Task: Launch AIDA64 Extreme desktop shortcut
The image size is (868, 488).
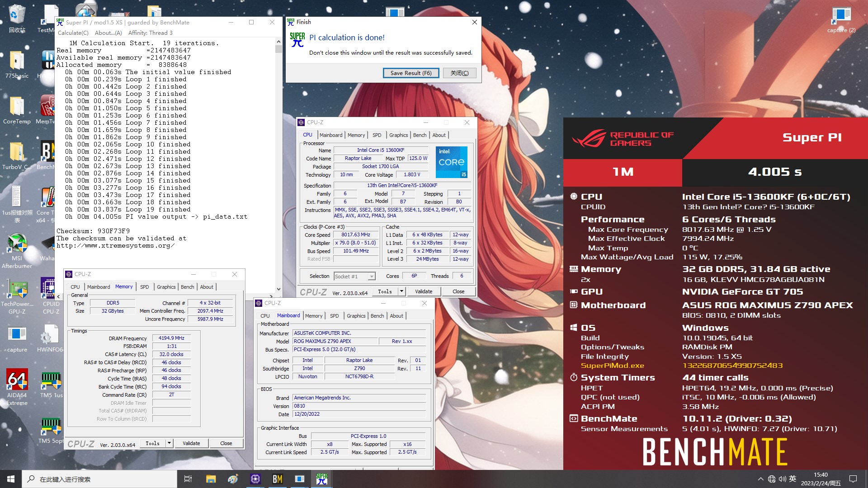Action: [x=17, y=386]
